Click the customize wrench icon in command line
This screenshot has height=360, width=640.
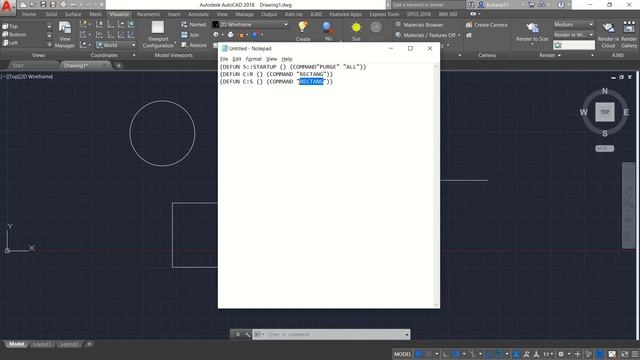click(x=247, y=334)
